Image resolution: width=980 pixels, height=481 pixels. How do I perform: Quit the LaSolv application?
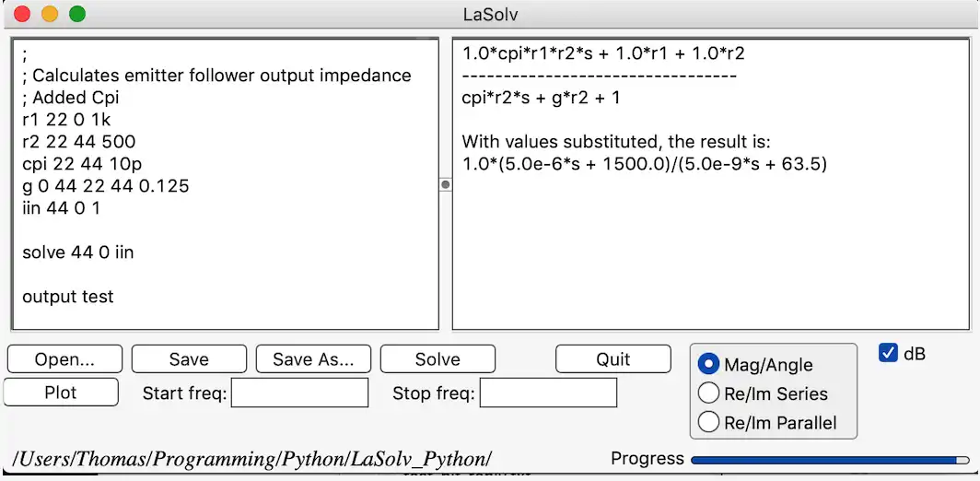(x=613, y=359)
